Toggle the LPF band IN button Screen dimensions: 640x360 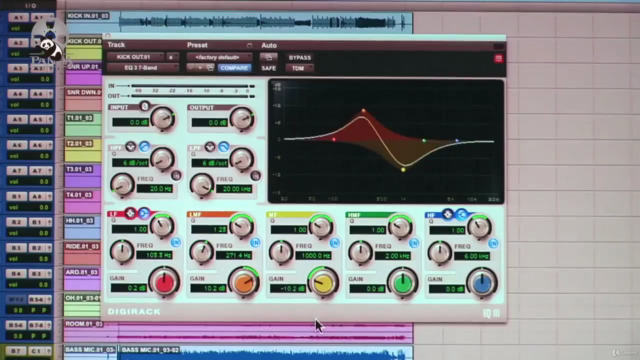256,176
